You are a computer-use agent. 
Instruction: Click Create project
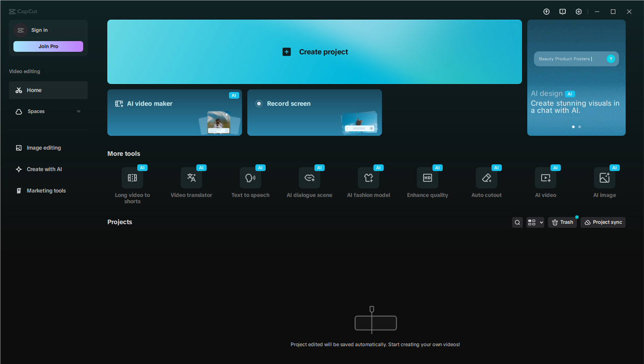[x=314, y=52]
